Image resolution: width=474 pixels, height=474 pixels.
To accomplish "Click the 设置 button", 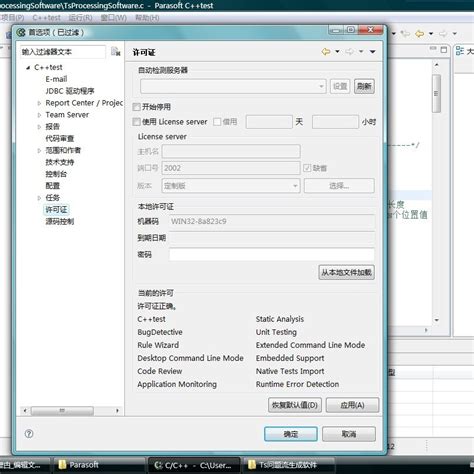I will [340, 87].
